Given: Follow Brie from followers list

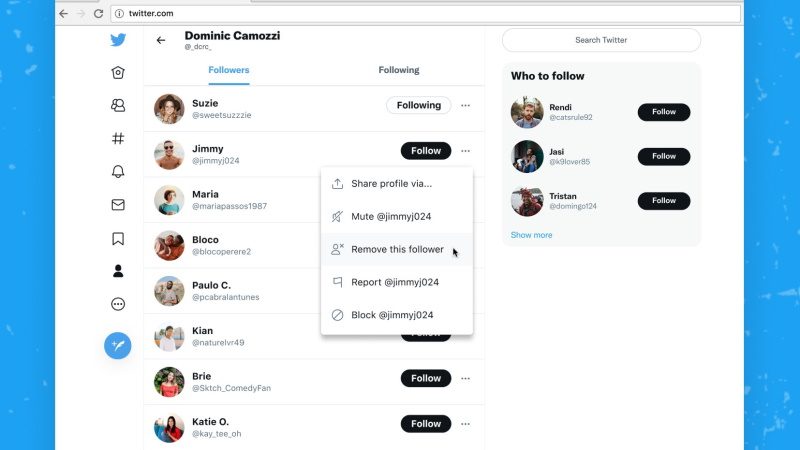Looking at the screenshot, I should (x=426, y=378).
